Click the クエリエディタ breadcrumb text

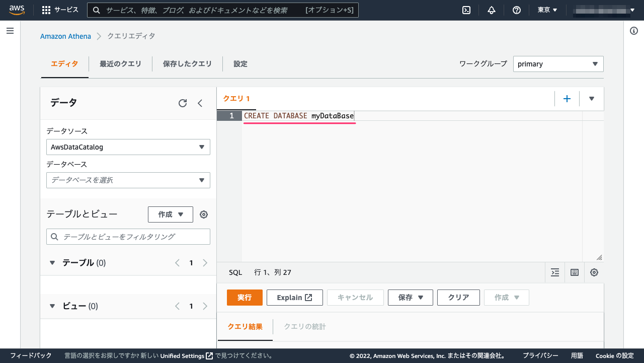click(x=131, y=36)
